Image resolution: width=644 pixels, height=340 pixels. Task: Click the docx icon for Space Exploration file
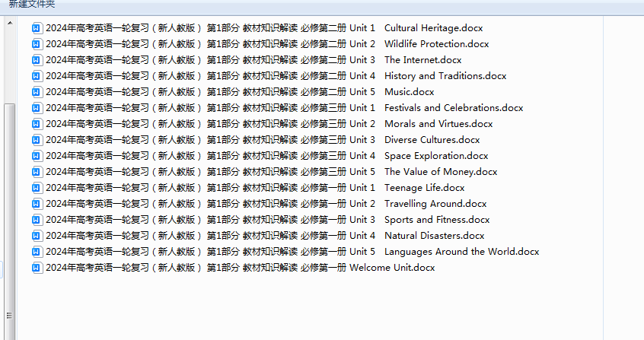tap(37, 156)
